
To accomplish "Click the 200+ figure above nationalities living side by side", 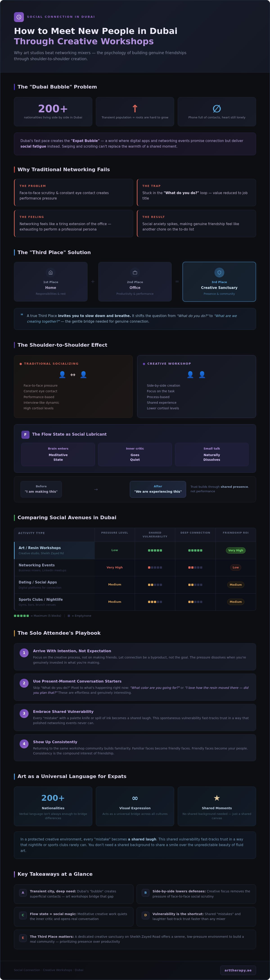I will tap(53, 109).
